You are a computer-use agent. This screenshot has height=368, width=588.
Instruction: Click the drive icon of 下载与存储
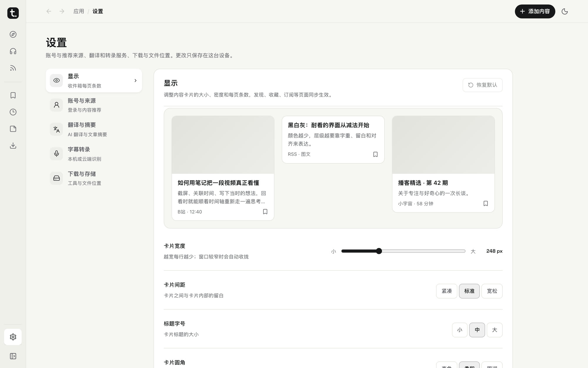[x=56, y=178]
